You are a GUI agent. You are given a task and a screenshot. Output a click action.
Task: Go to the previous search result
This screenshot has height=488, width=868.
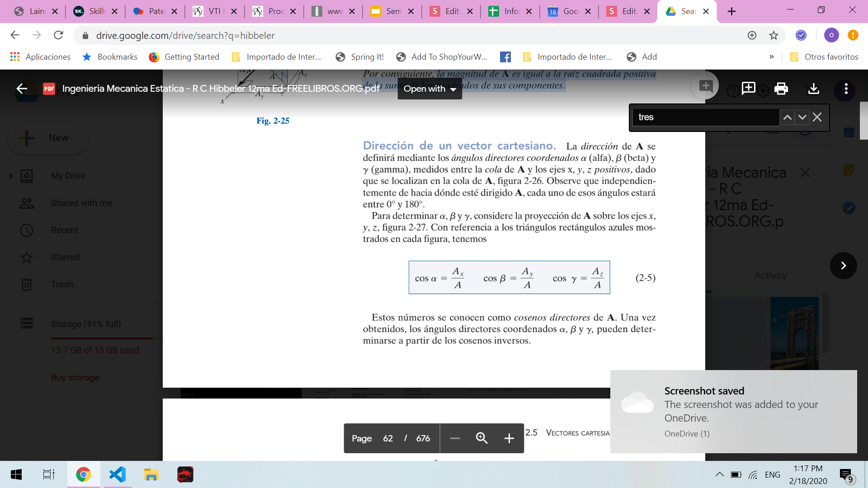787,117
